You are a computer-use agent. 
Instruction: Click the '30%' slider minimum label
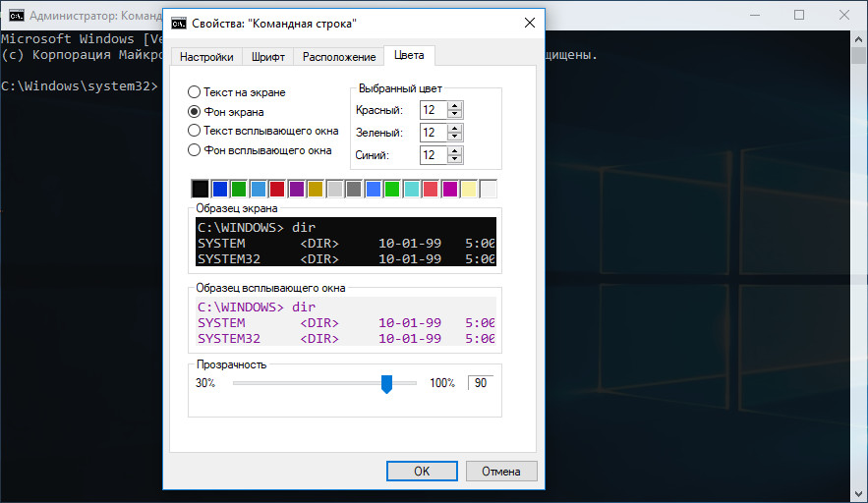(205, 383)
